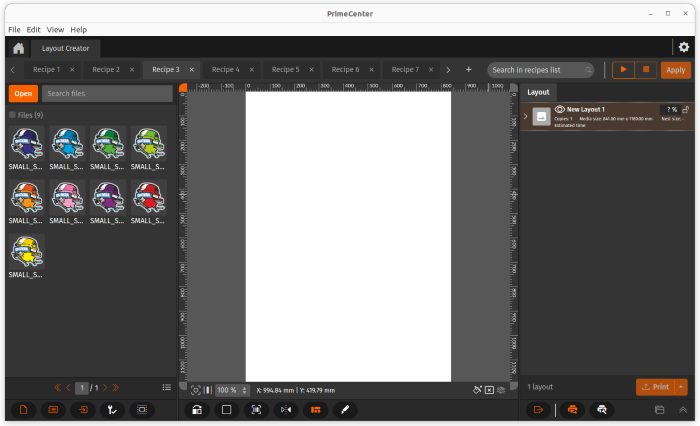Click the boxed X icon under the canvas

(x=489, y=390)
